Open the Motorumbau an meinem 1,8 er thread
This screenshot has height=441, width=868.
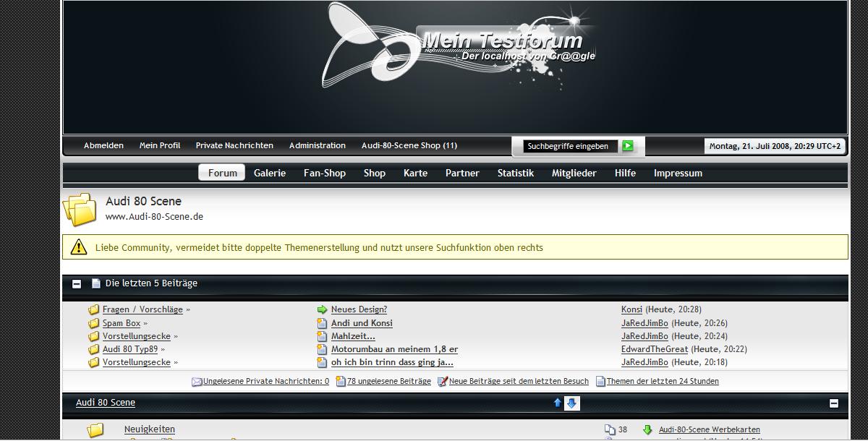[x=394, y=349]
